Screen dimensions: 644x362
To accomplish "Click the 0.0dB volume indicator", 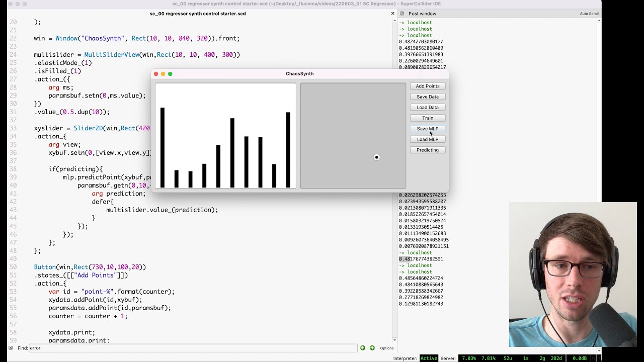I will [580, 358].
